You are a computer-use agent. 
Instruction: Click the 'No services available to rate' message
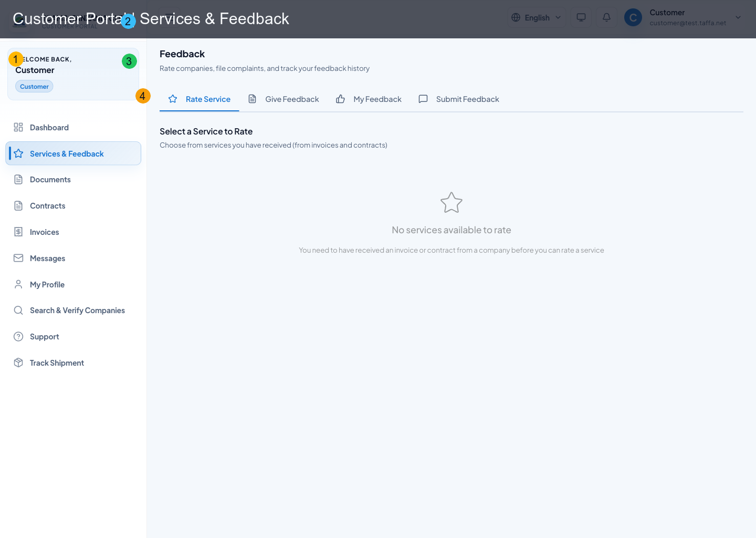tap(451, 230)
